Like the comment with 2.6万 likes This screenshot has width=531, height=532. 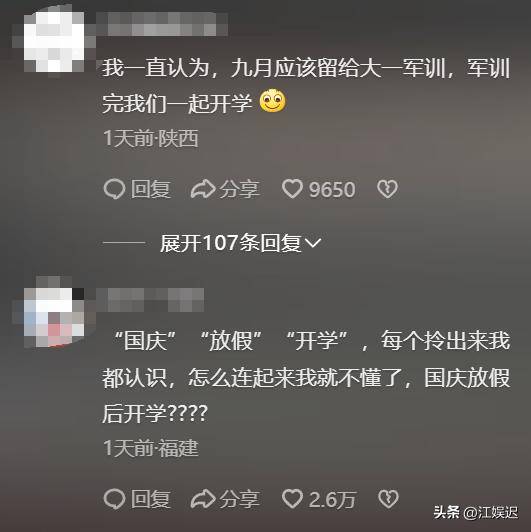[x=292, y=499]
